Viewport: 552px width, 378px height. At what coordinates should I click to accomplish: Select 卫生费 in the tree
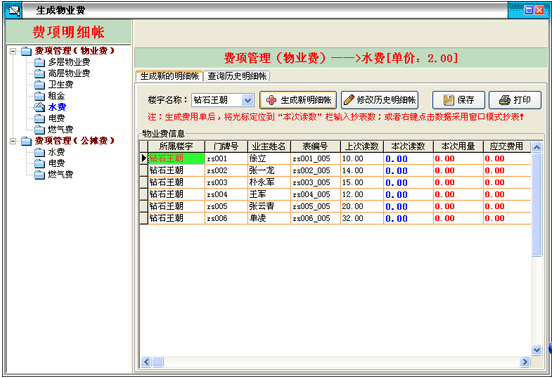click(61, 85)
